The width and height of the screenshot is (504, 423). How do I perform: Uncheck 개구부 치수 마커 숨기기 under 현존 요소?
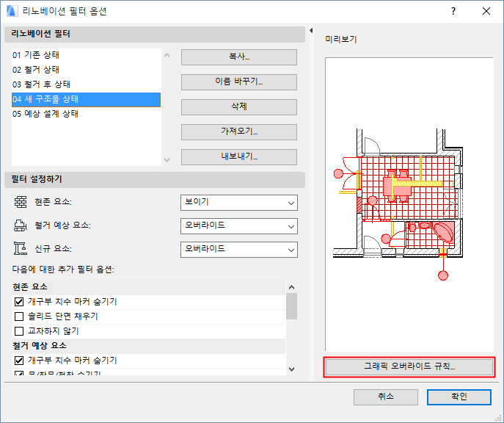click(19, 302)
